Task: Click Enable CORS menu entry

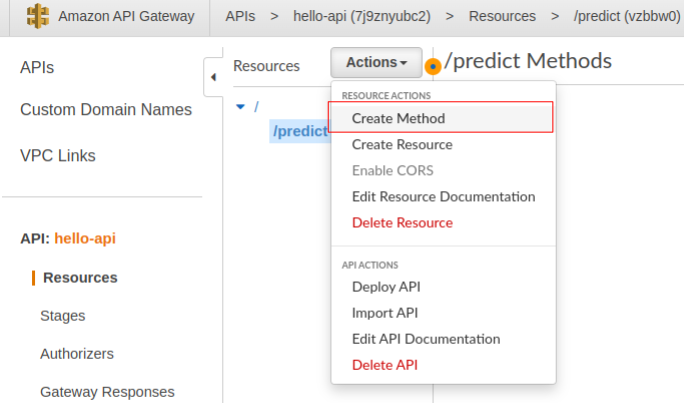Action: [443, 171]
